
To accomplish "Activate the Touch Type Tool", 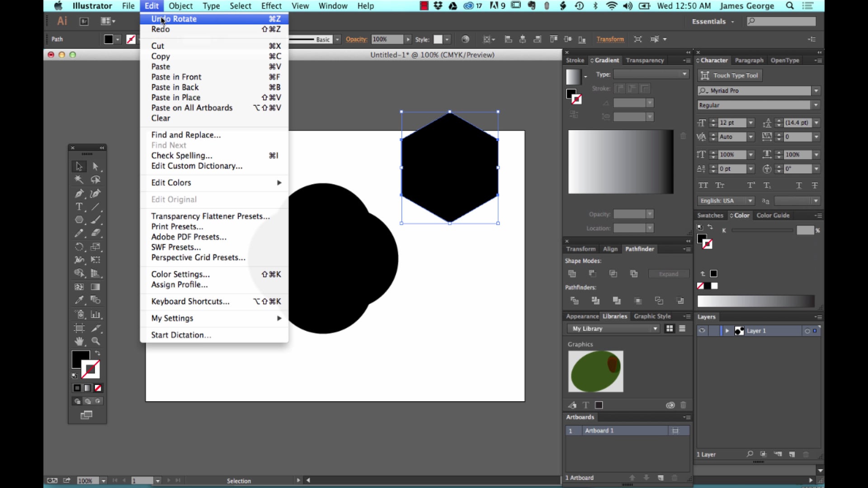I will pyautogui.click(x=729, y=75).
